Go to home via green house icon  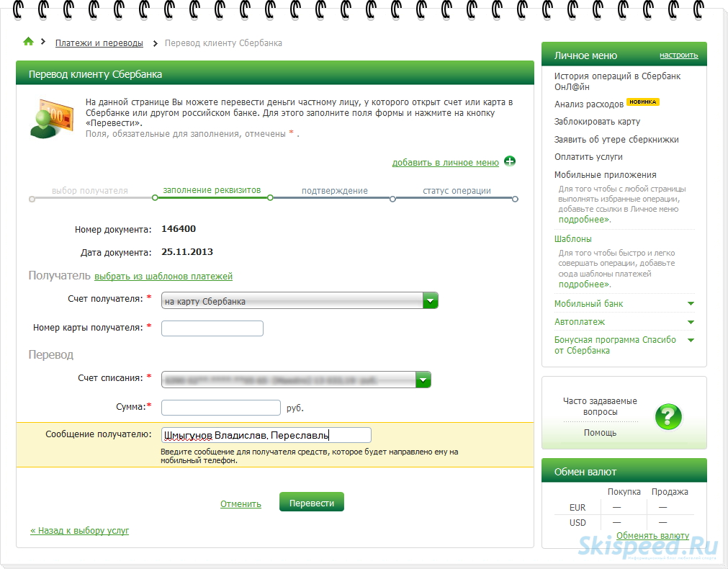(28, 42)
